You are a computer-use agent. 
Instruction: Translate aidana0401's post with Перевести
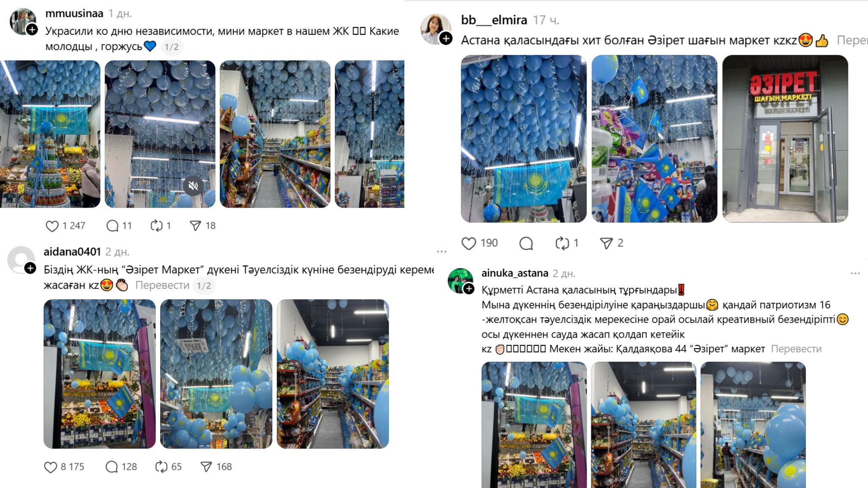click(162, 286)
